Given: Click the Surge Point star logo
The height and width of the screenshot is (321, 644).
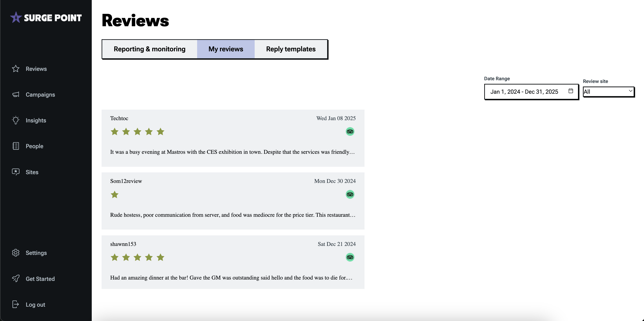Looking at the screenshot, I should pos(16,17).
